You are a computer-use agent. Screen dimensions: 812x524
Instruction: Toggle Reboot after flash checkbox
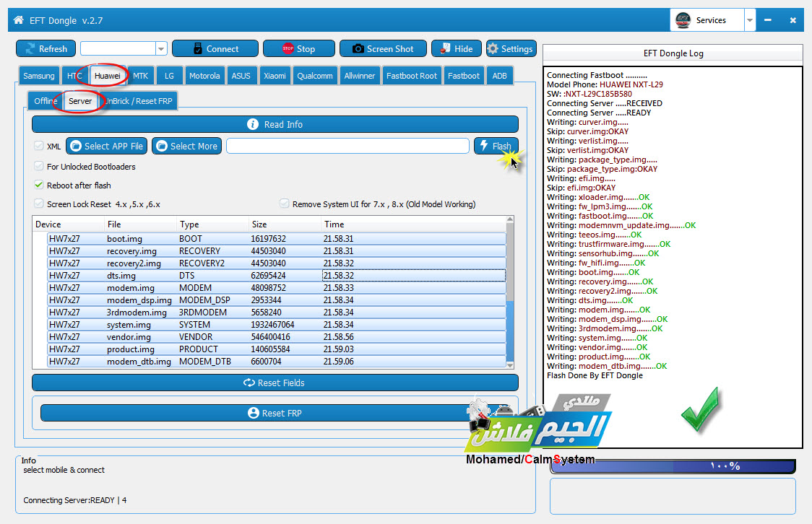(39, 185)
